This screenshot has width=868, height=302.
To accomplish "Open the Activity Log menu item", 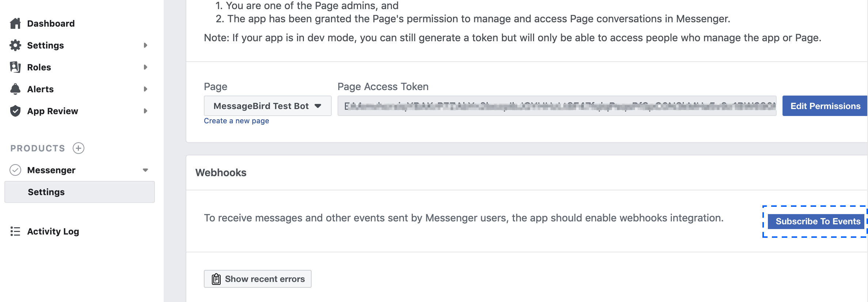I will [x=53, y=231].
